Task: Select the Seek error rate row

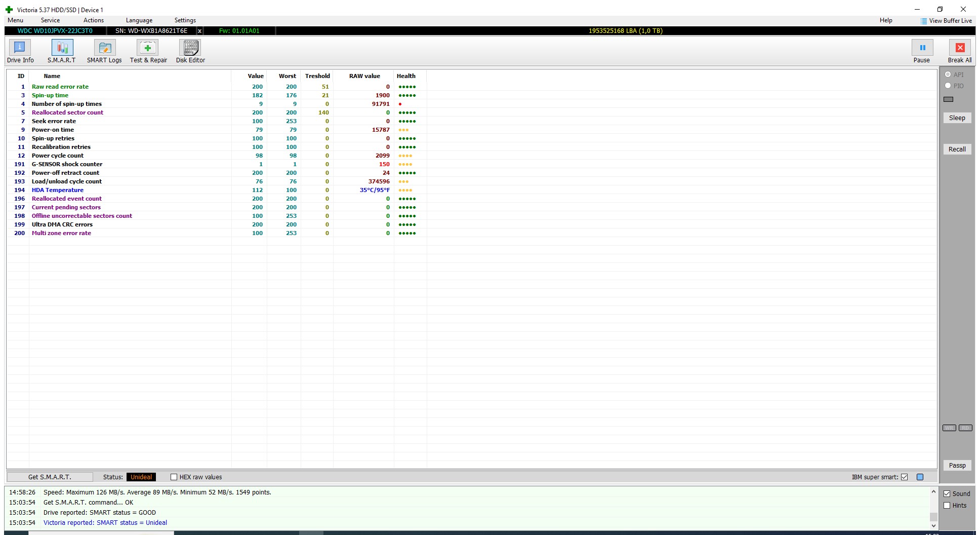Action: coord(217,121)
